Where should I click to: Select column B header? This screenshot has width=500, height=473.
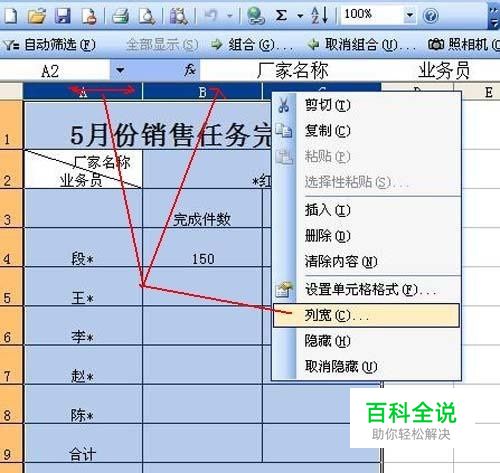click(202, 92)
